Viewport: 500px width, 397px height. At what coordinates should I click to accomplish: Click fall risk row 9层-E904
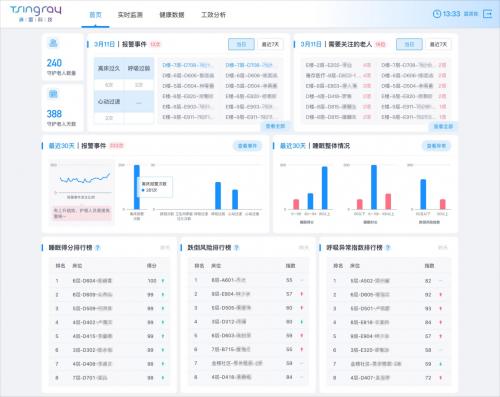click(x=248, y=294)
